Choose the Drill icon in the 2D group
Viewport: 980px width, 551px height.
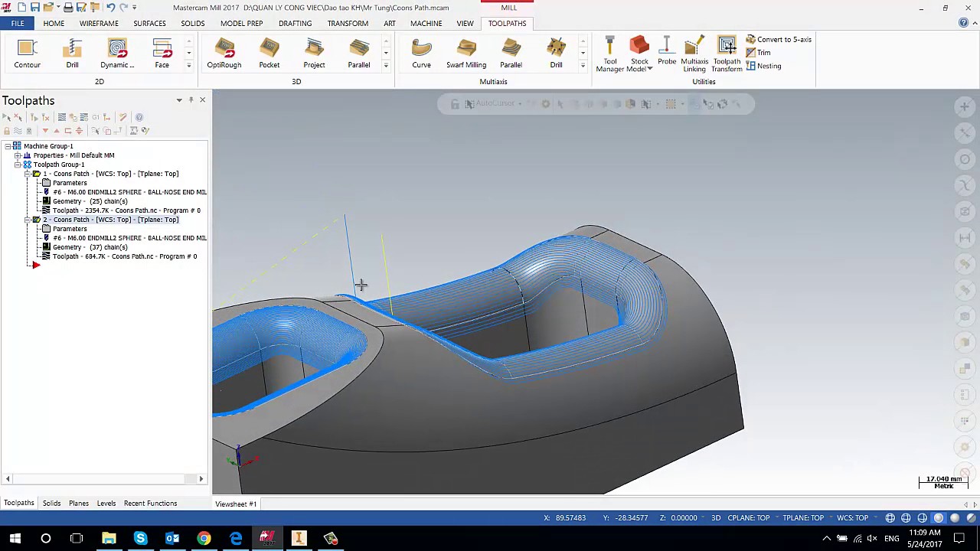pyautogui.click(x=72, y=54)
